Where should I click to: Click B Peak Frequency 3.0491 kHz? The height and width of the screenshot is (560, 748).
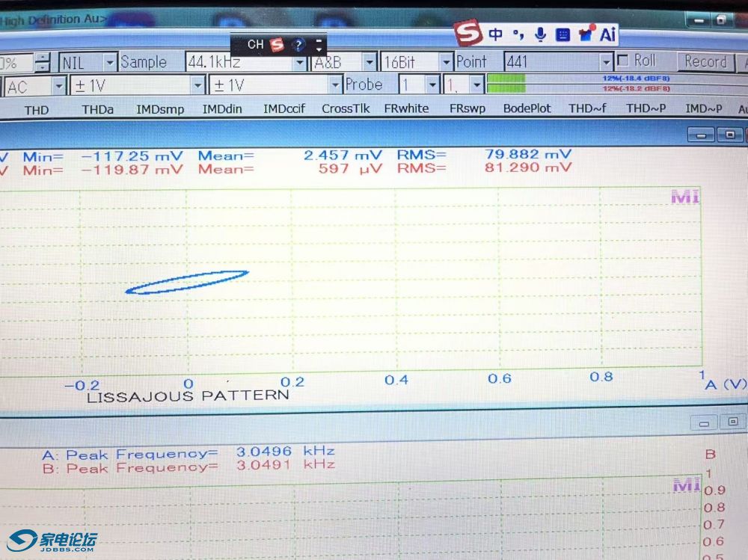[x=188, y=467]
